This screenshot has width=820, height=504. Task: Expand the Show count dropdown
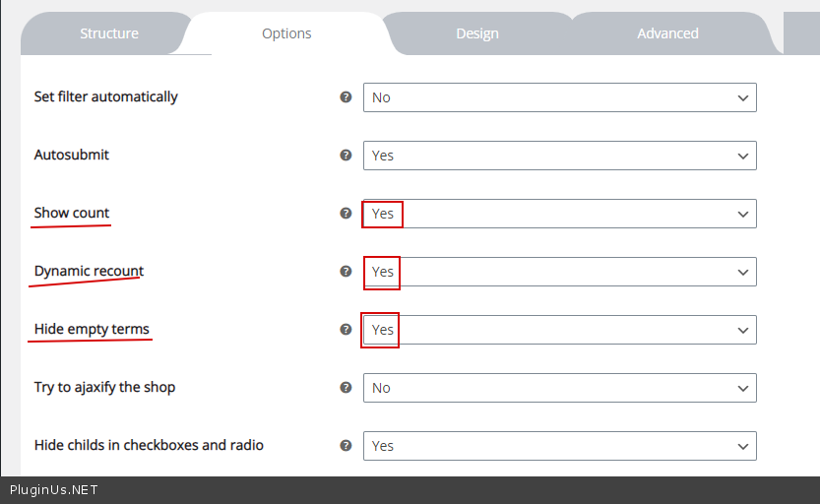(x=559, y=214)
